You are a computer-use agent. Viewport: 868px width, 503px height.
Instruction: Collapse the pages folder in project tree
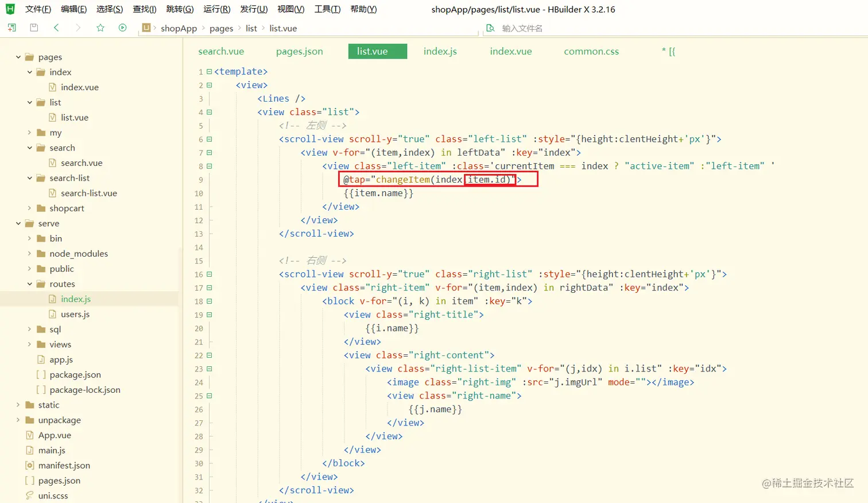coord(18,57)
